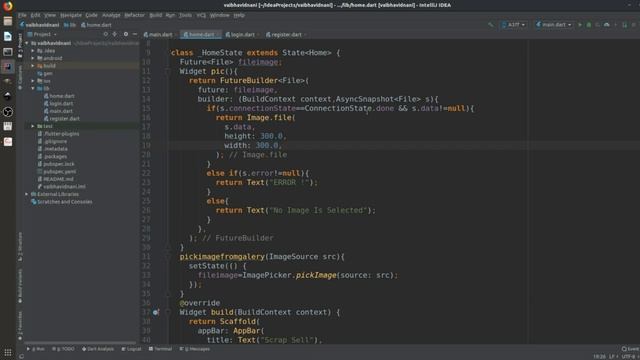The image size is (640, 360).
Task: Open the Run tool window
Action: (36, 349)
